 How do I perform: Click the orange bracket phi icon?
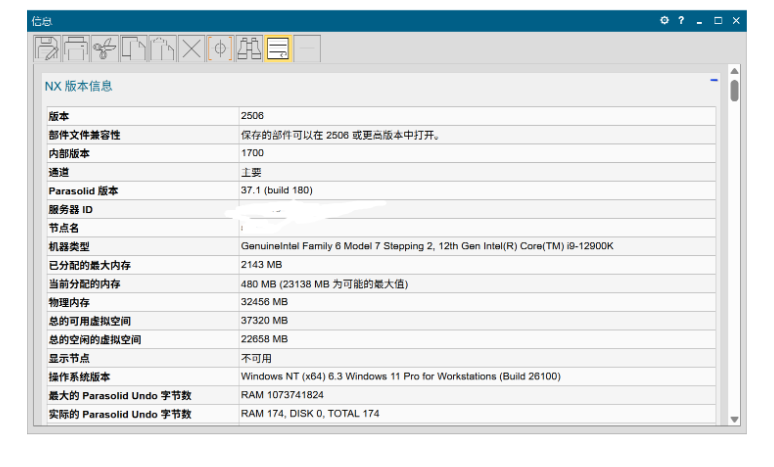coord(220,48)
